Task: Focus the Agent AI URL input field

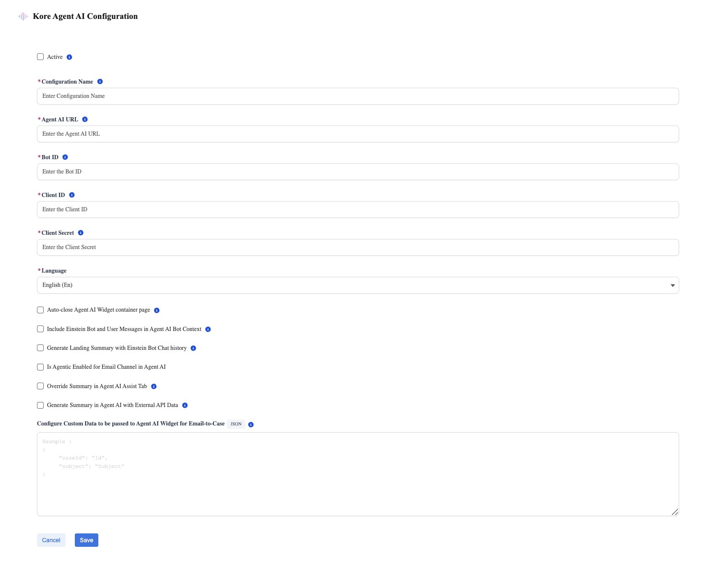Action: (358, 134)
